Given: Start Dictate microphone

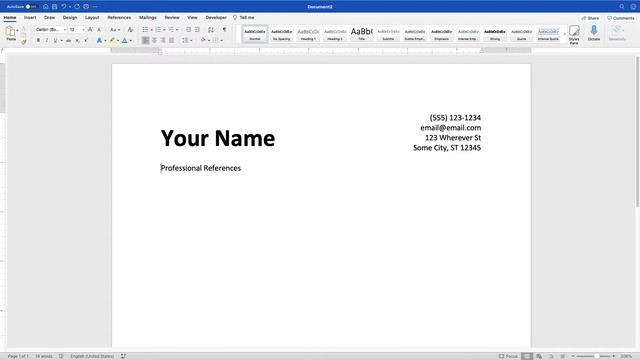Looking at the screenshot, I should coord(594,33).
